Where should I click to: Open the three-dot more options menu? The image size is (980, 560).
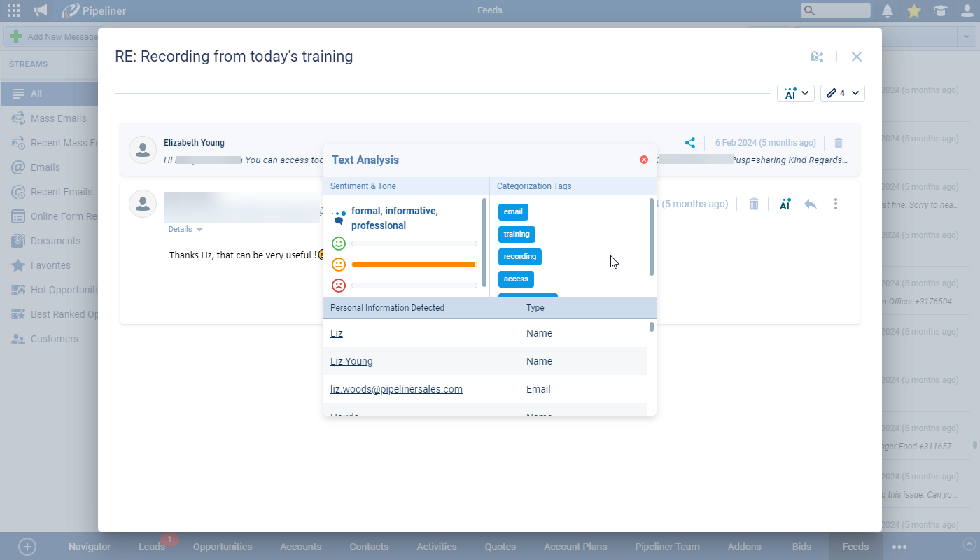click(836, 204)
